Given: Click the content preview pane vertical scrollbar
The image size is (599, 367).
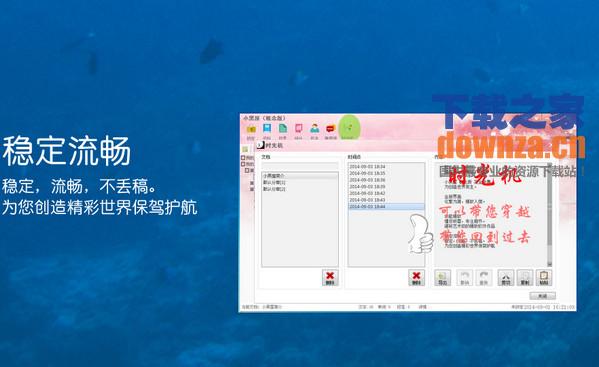Looking at the screenshot, I should point(549,214).
